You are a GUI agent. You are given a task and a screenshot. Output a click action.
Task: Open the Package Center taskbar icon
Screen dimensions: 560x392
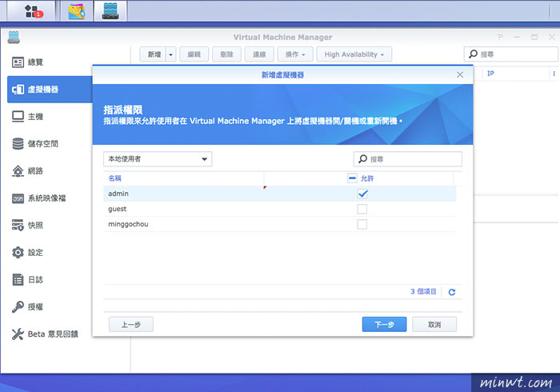point(77,11)
